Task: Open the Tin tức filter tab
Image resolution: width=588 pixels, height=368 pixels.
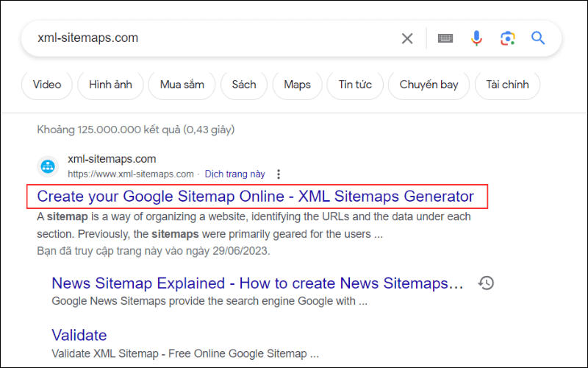Action: tap(355, 85)
